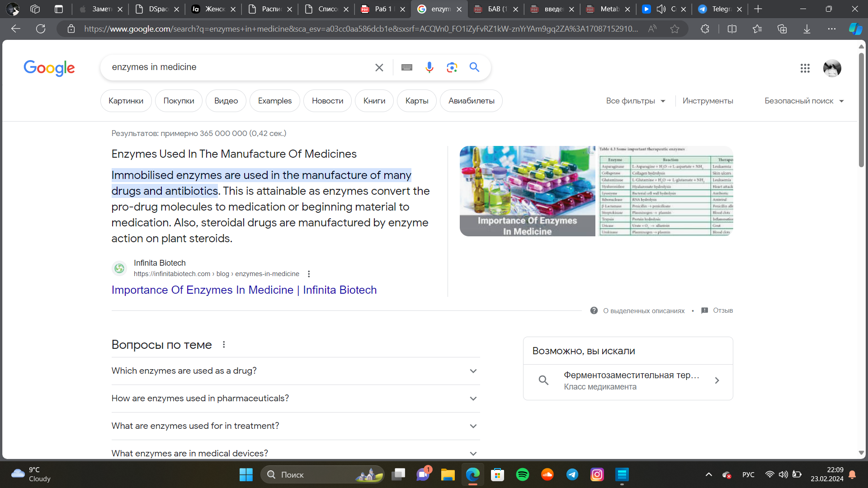The height and width of the screenshot is (488, 868).
Task: Go back with the browser back arrow
Action: [x=16, y=29]
